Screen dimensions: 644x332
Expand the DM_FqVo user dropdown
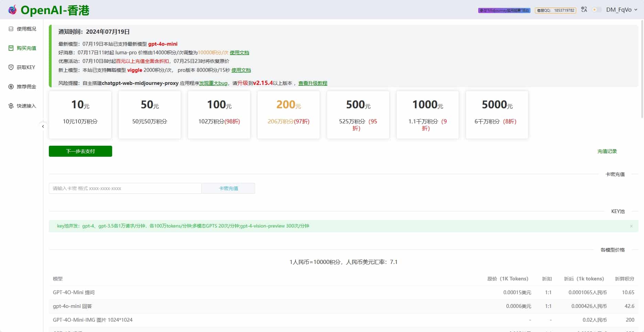click(x=622, y=10)
